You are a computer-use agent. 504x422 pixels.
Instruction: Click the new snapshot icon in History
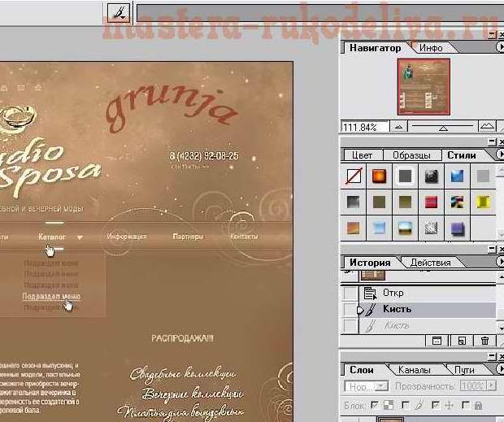[462, 341]
